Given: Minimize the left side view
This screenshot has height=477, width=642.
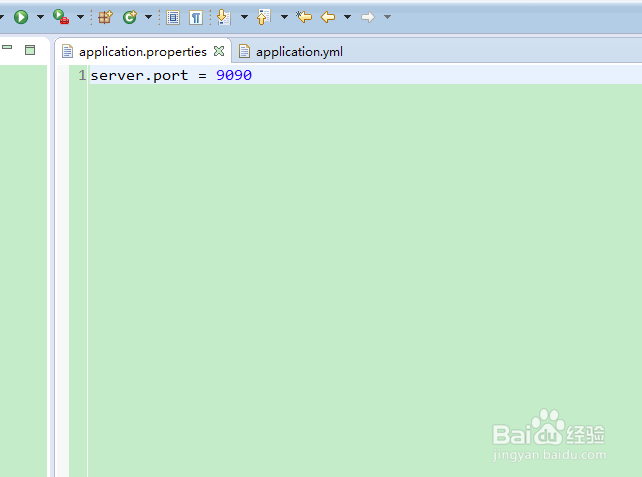Looking at the screenshot, I should pos(7,47).
